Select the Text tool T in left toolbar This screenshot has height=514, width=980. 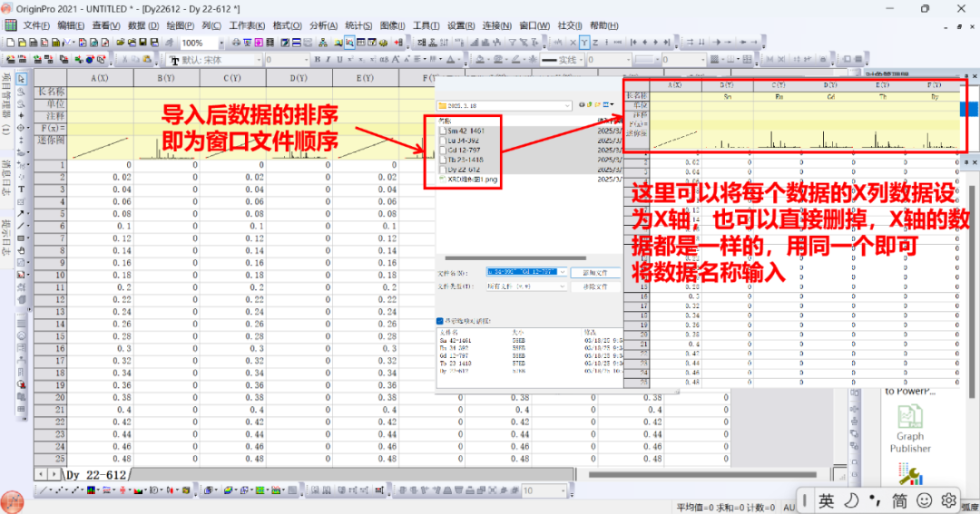pyautogui.click(x=21, y=189)
